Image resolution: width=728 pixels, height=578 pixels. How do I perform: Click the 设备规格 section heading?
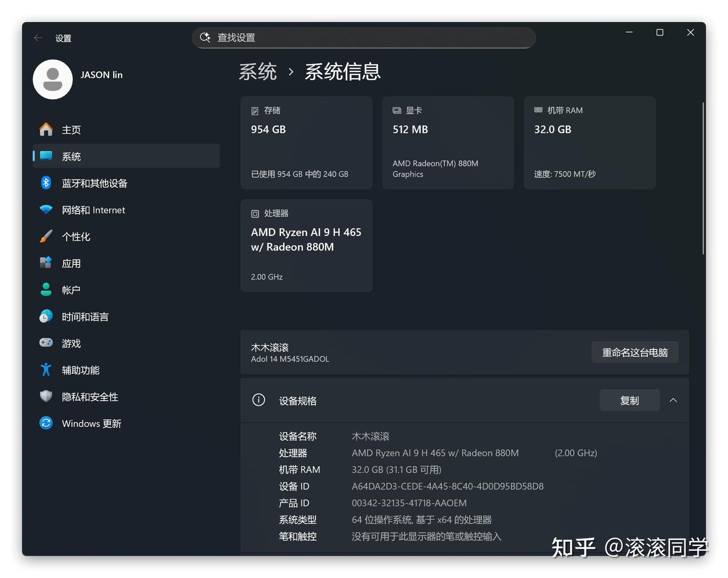[298, 401]
